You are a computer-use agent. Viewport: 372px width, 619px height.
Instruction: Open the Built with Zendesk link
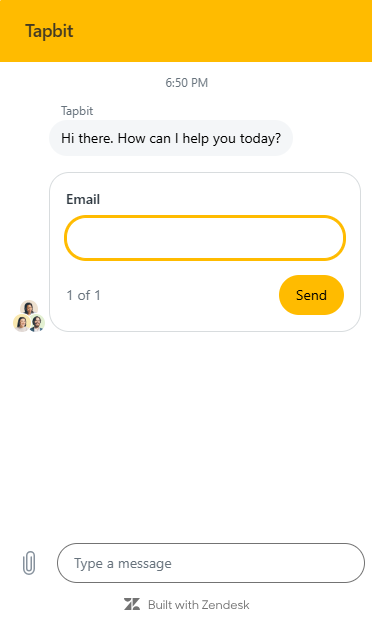coord(186,604)
